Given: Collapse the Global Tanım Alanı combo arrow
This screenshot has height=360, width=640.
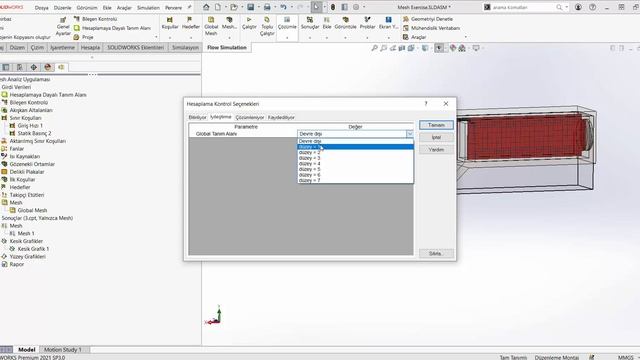Looking at the screenshot, I should (x=409, y=134).
